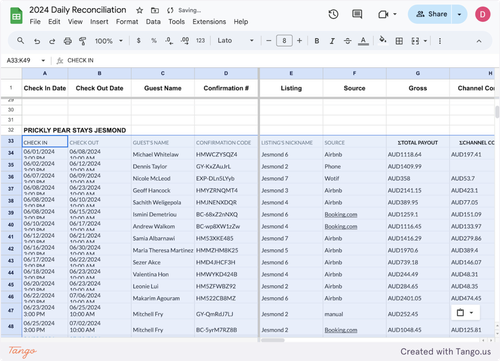Image resolution: width=500 pixels, height=361 pixels.
Task: Select the AUD2401.05 payout cell
Action: click(x=418, y=298)
